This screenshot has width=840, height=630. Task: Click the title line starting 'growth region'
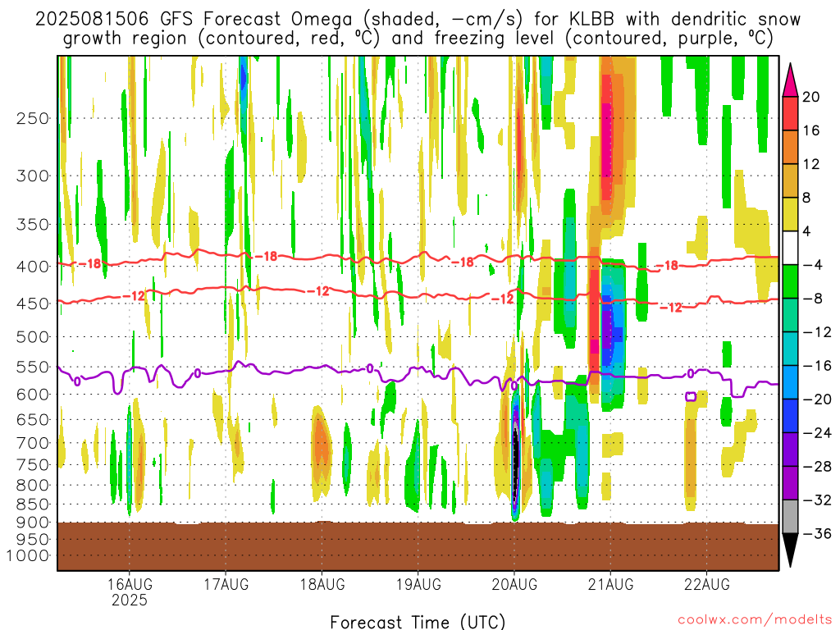418,39
